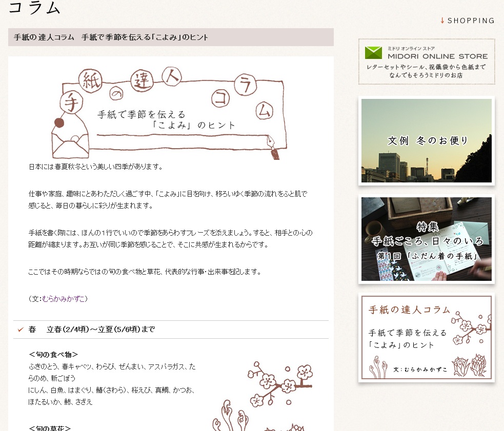Open the 手紙の達人コラム sidebar banner
The width and height of the screenshot is (504, 431).
coord(427,337)
